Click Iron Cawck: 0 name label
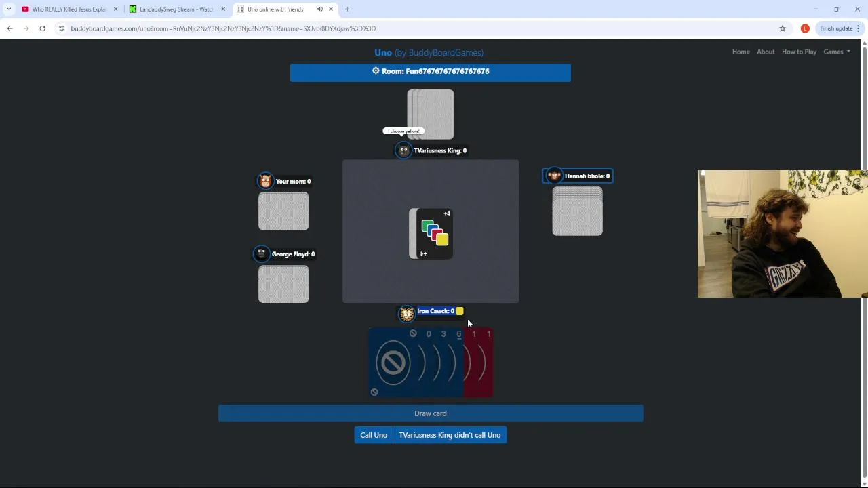868x488 pixels. coord(435,311)
